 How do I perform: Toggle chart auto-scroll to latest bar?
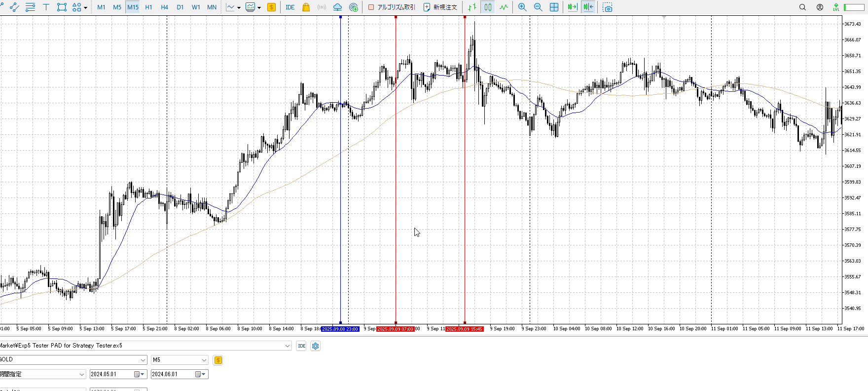[x=572, y=7]
